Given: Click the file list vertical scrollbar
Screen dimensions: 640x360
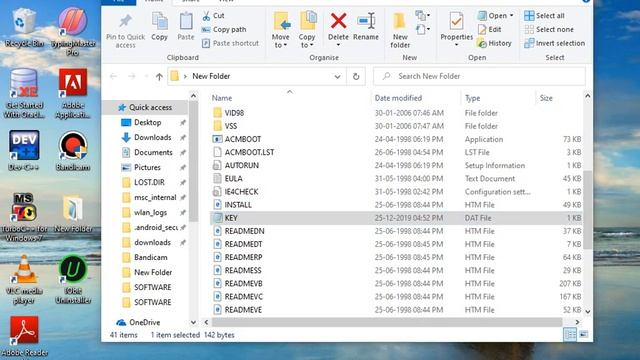Looking at the screenshot, I should coord(587,210).
